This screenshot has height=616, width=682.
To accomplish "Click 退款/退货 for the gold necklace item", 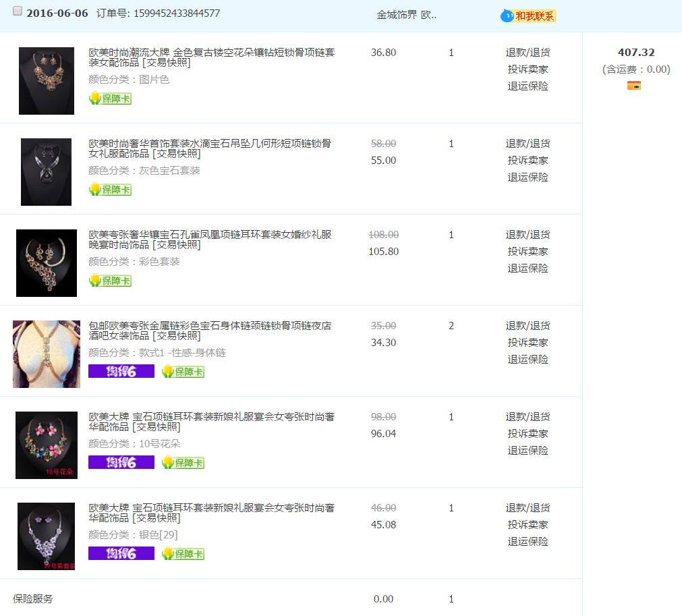I will tap(528, 53).
